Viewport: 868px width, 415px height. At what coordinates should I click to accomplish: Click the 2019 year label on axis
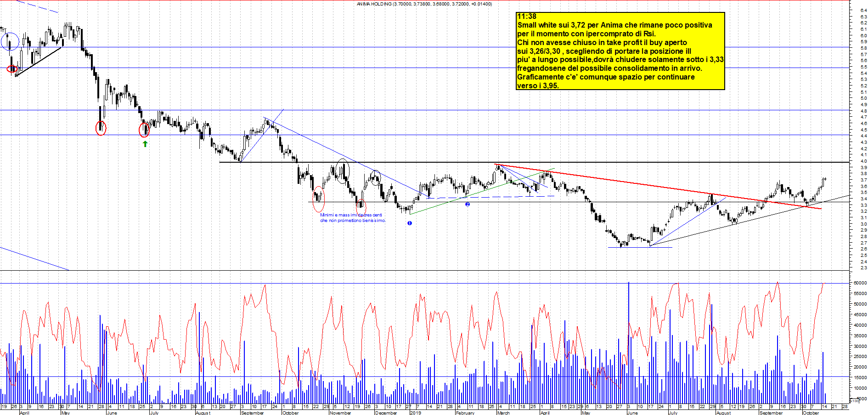coord(415,413)
